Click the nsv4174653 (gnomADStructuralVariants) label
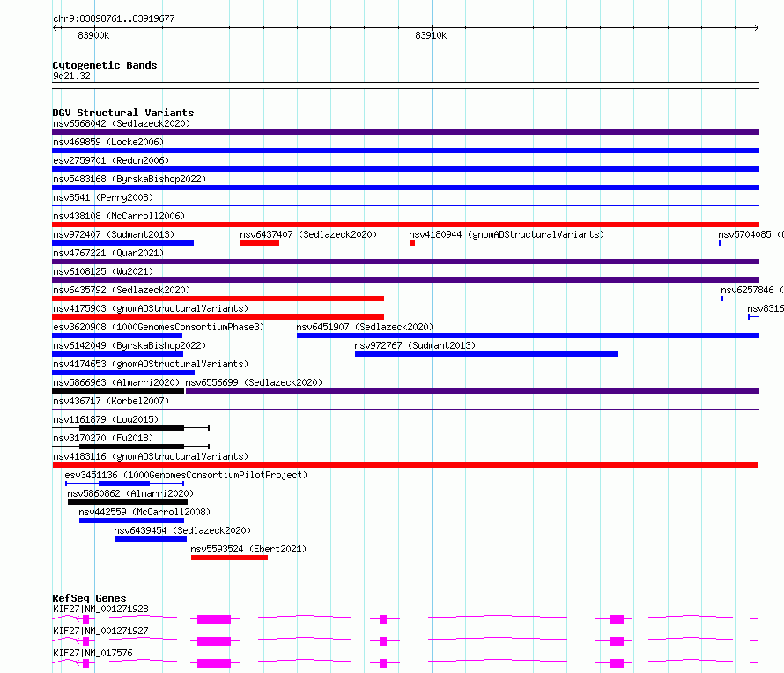784x673 pixels. tap(151, 364)
